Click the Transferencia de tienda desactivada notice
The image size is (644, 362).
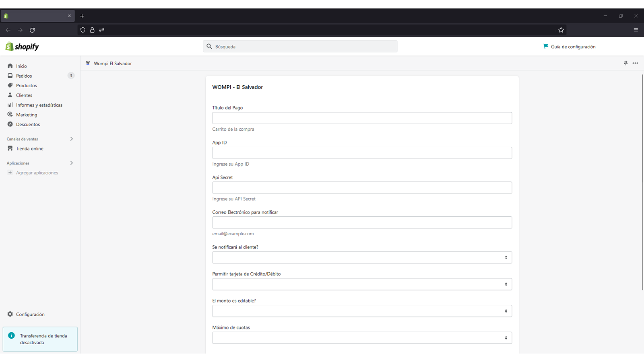point(40,339)
